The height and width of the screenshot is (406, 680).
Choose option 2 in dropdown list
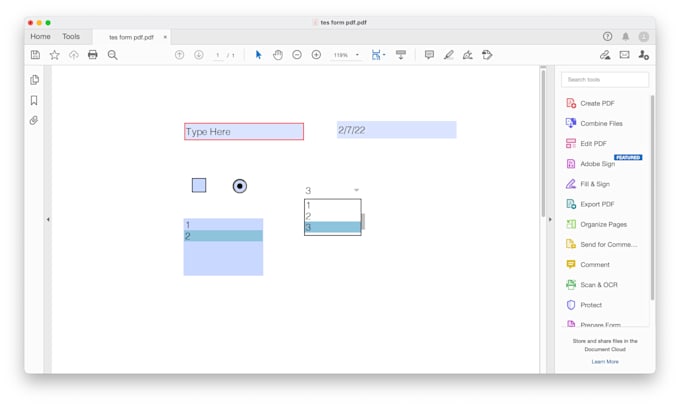pos(332,216)
